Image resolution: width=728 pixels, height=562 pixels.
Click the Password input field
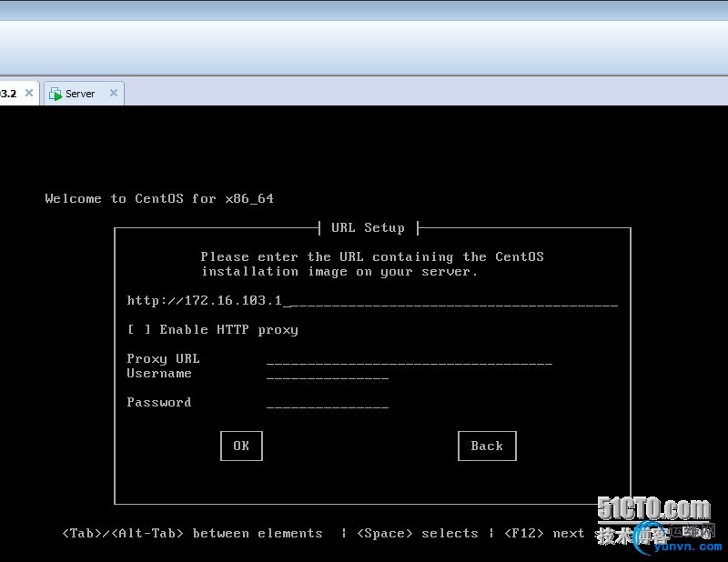tap(328, 403)
